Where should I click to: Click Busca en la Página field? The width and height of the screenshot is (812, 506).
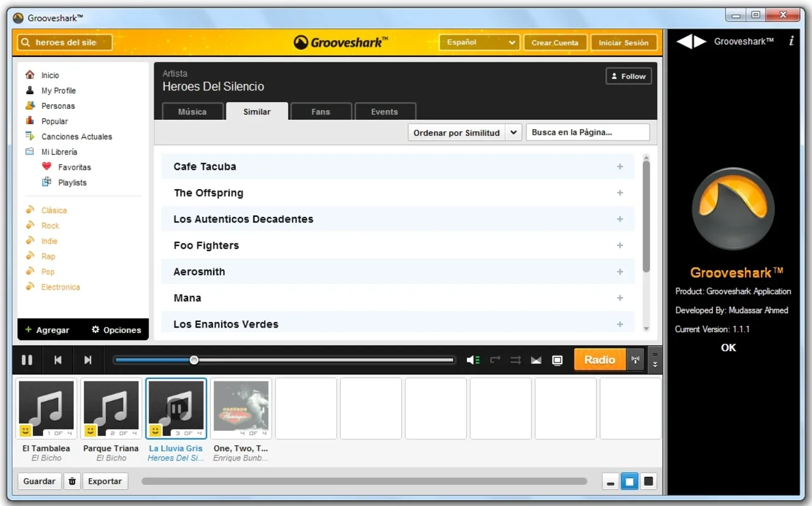click(588, 132)
